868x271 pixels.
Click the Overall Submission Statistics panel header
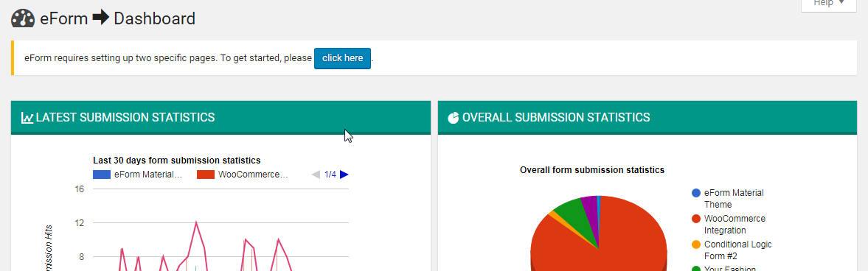[x=647, y=117]
